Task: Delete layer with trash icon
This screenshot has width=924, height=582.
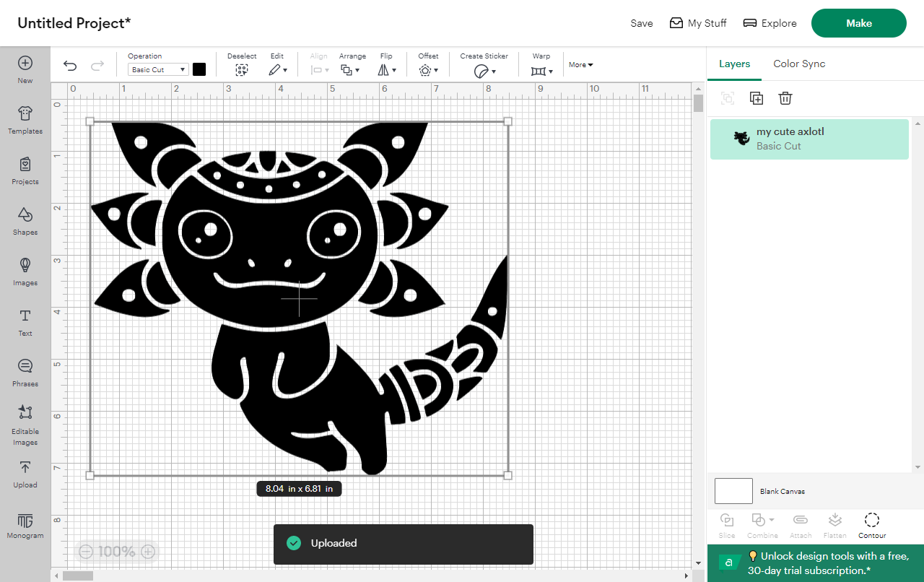Action: 785,98
